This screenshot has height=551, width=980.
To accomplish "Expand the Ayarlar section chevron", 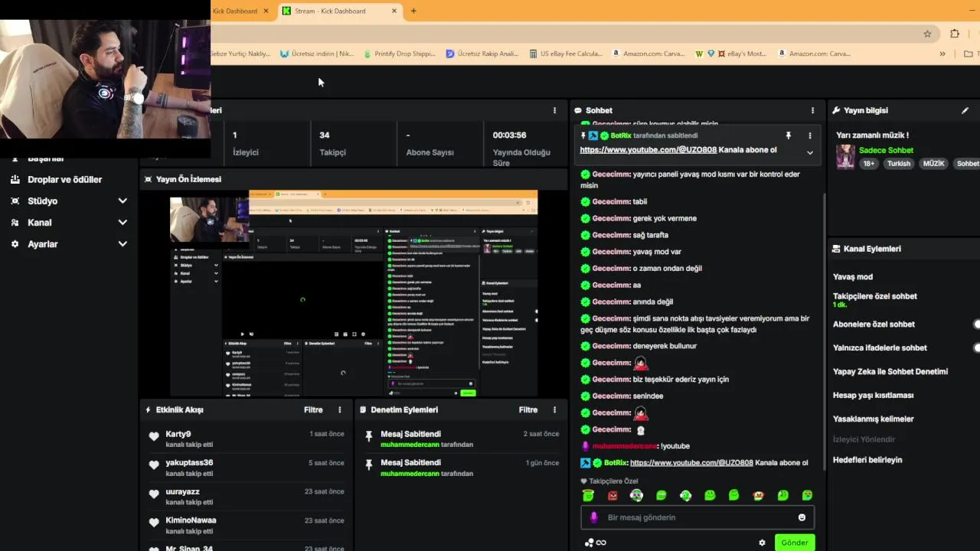I will click(122, 243).
